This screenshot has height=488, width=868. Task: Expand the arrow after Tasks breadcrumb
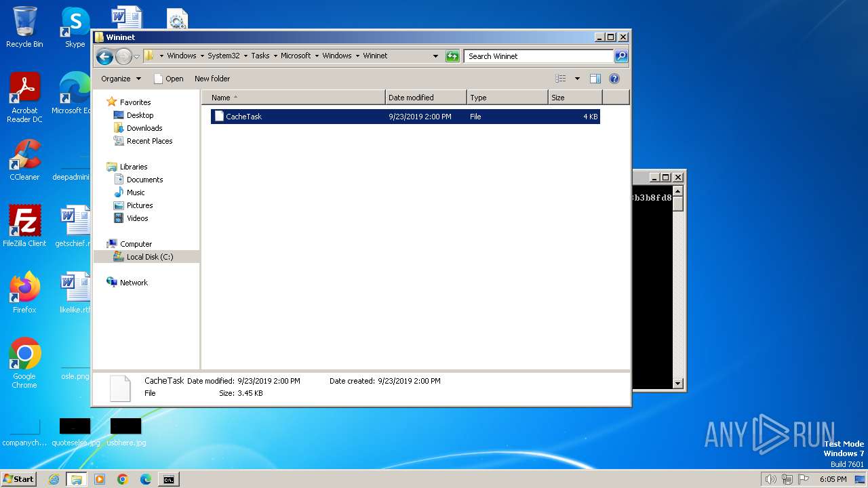click(x=275, y=56)
